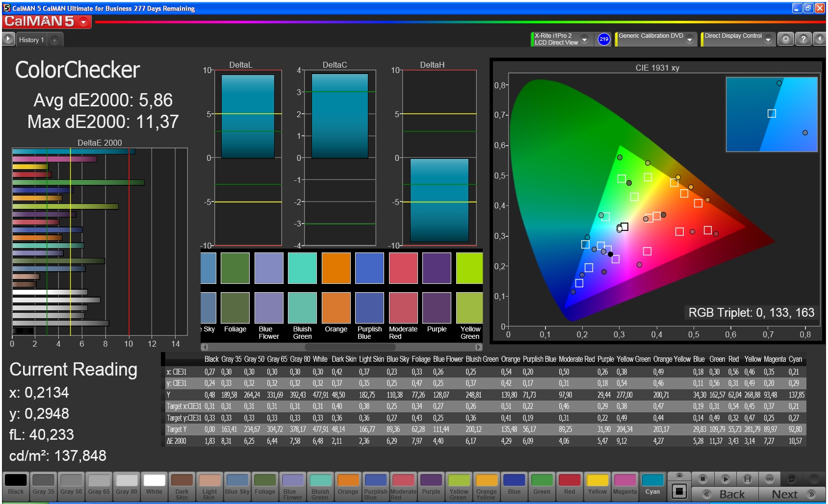The height and width of the screenshot is (504, 828).
Task: Open settings via the gear icon
Action: click(x=785, y=39)
